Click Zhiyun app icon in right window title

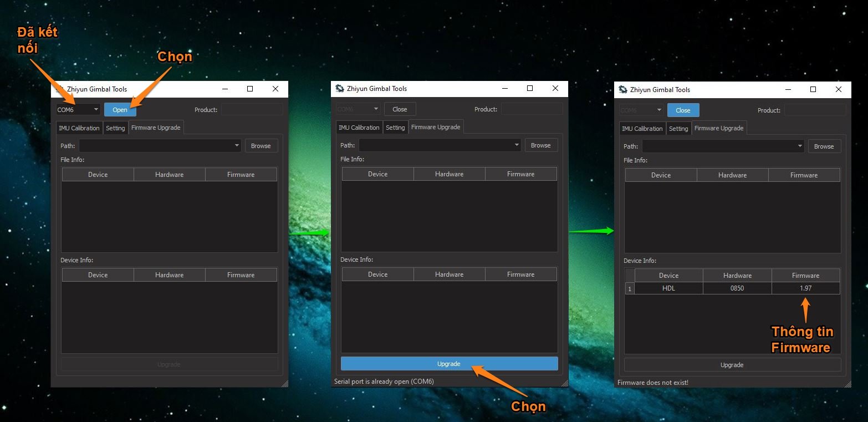(x=623, y=89)
